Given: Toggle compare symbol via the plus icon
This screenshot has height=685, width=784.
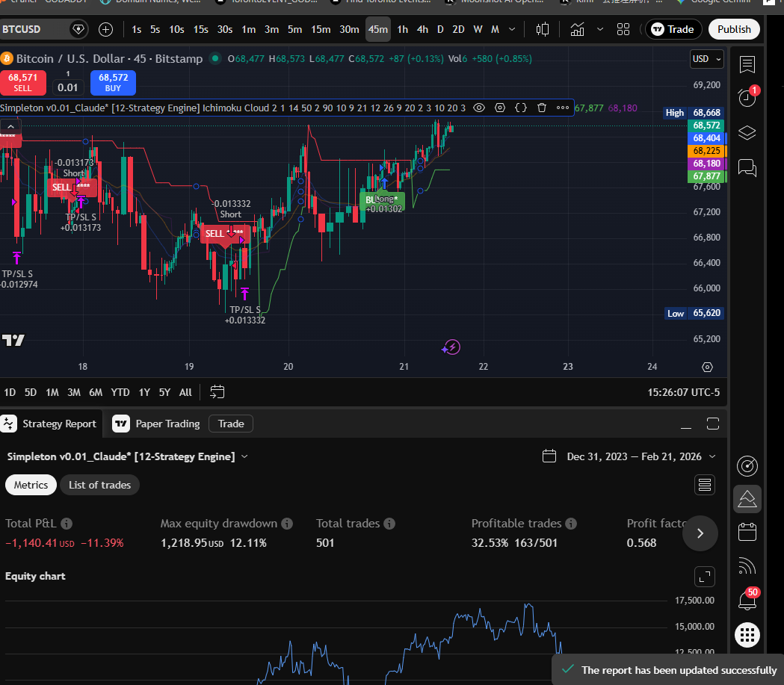Looking at the screenshot, I should click(x=105, y=29).
